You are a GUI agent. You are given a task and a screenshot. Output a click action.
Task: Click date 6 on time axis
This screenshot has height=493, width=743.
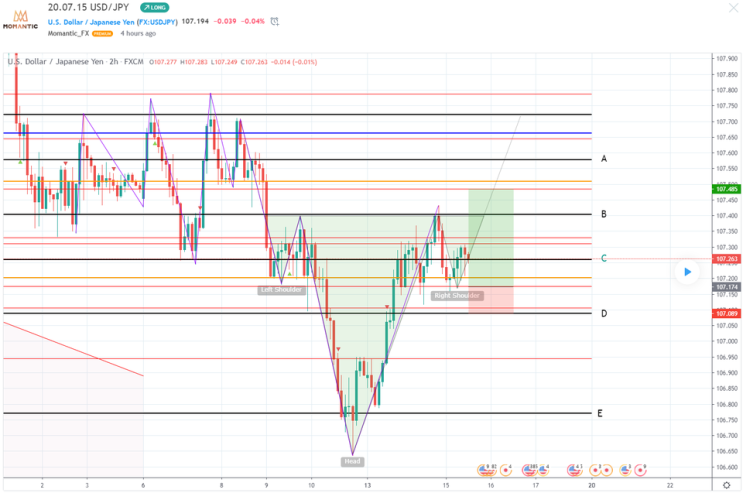[143, 485]
